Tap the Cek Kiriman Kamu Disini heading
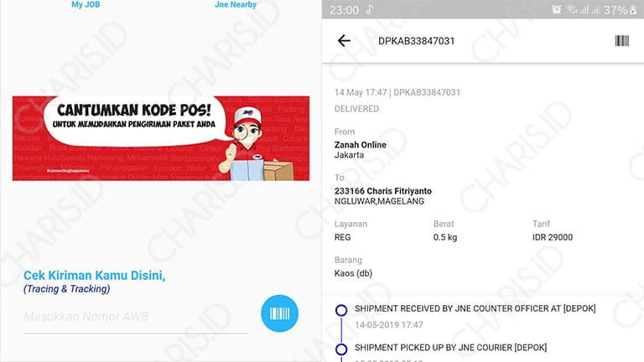This screenshot has width=644, height=362. [x=94, y=276]
